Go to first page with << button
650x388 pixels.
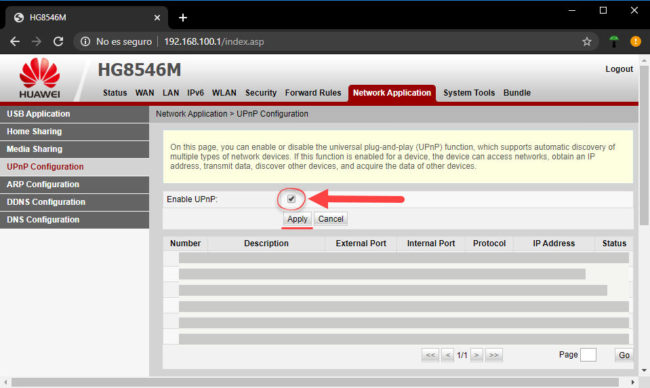[430, 355]
